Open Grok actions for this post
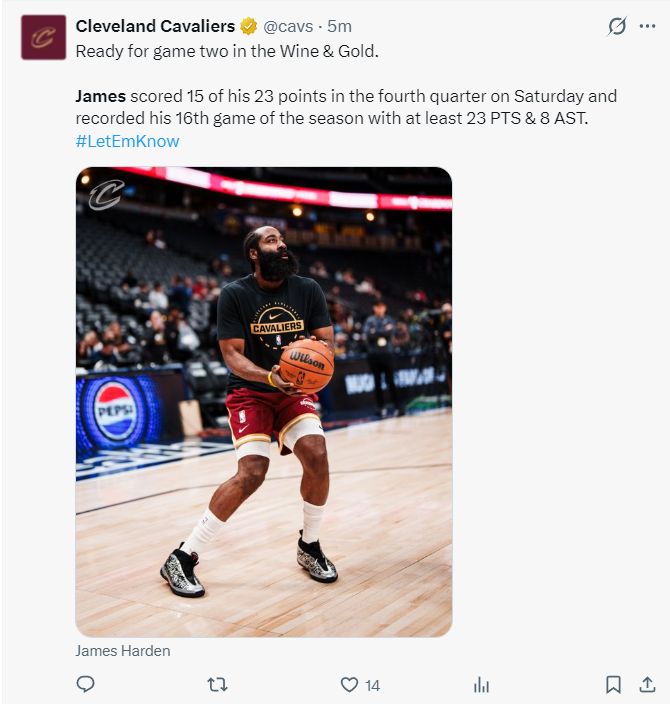 tap(617, 26)
